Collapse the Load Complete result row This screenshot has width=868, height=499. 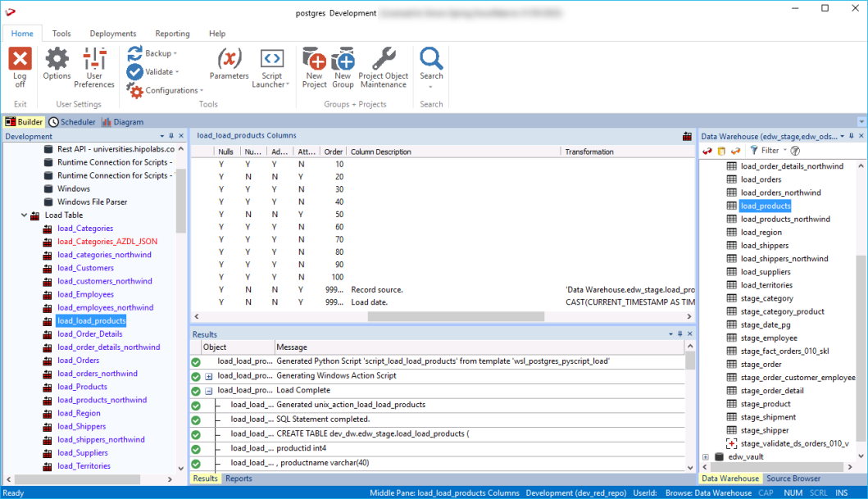[209, 391]
